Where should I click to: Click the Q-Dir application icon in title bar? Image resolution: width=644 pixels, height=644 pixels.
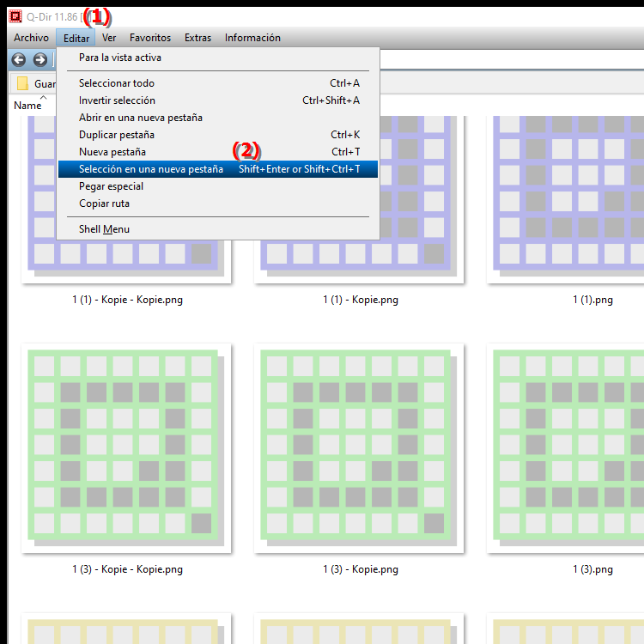point(15,16)
